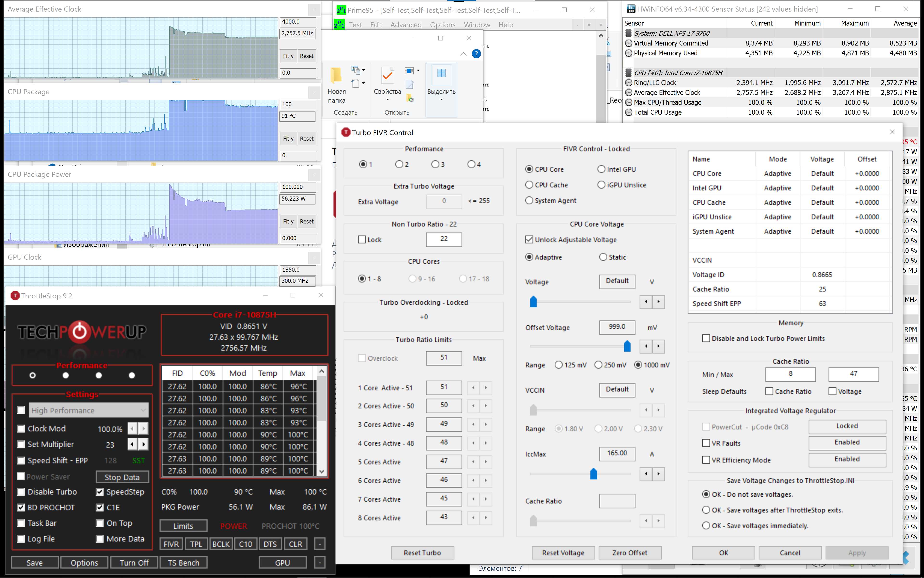Click Reset in CPU Package graph

(x=307, y=139)
